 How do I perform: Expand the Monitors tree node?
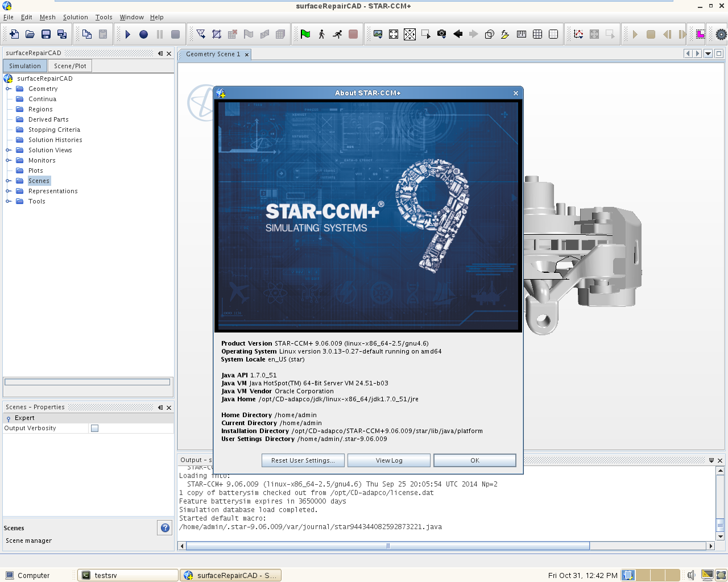coord(9,160)
